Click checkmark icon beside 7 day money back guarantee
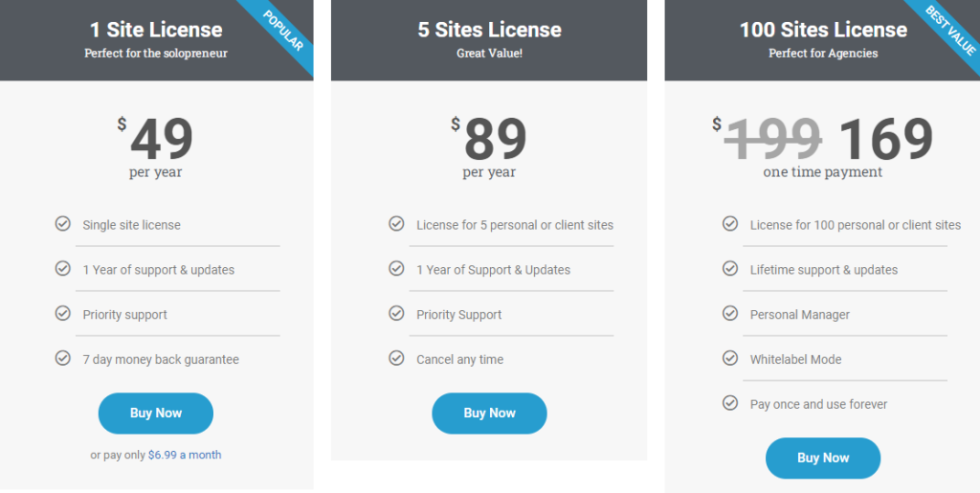The image size is (980, 493). pos(62,358)
